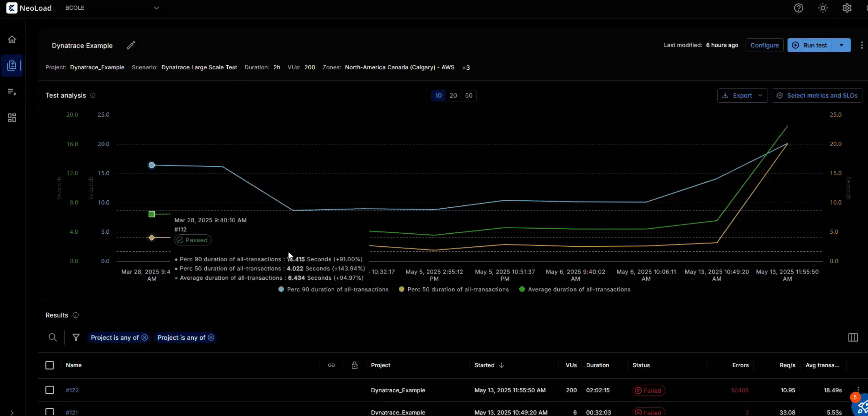Remove the second Project is any of filter
Viewport: 868px width, 416px height.
[211, 338]
